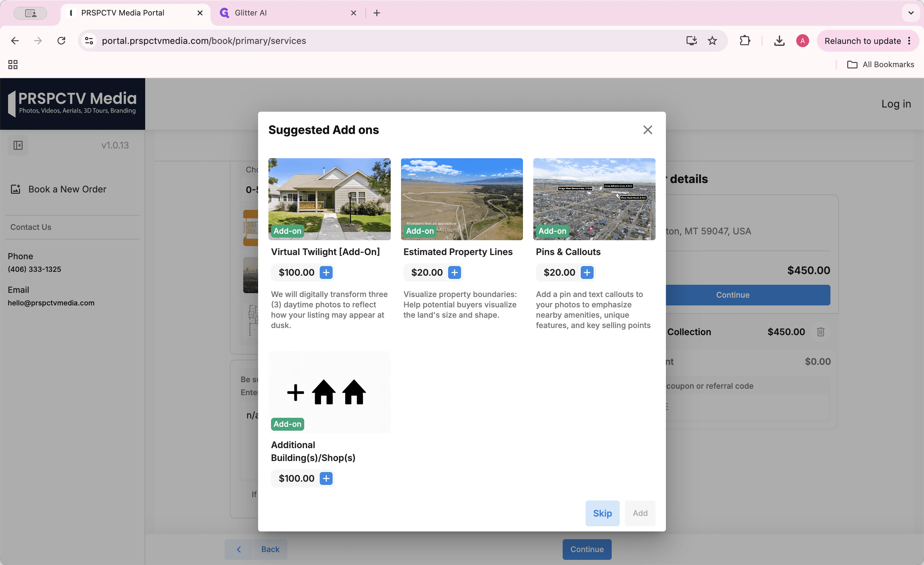Viewport: 924px width, 565px height.
Task: Open profile avatar A
Action: pos(802,40)
